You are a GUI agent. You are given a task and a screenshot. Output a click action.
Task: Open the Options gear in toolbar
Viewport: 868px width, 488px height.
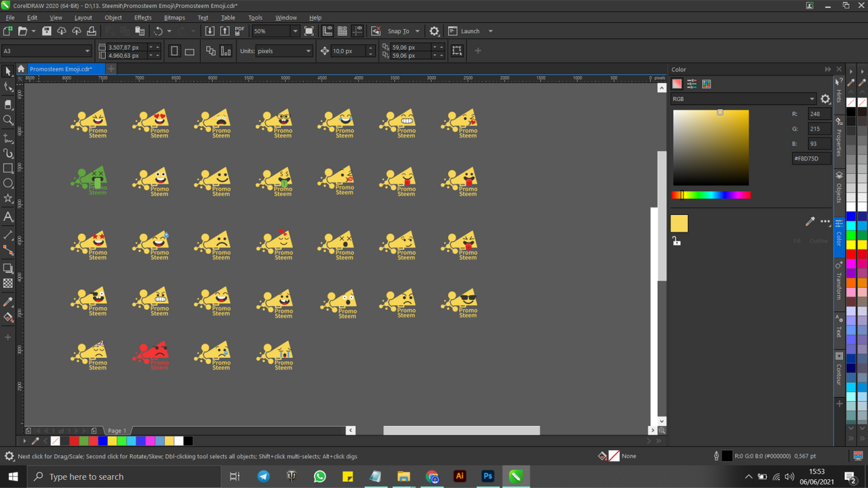tap(435, 31)
